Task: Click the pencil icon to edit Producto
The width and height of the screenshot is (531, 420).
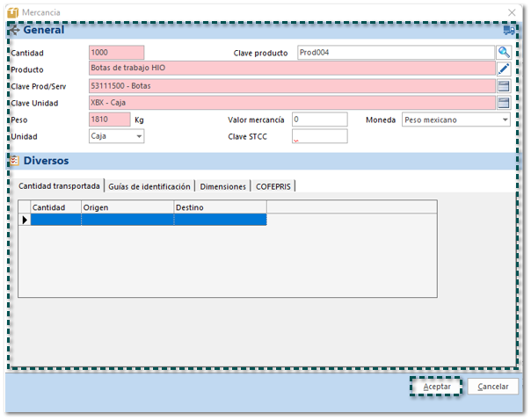Action: 504,69
